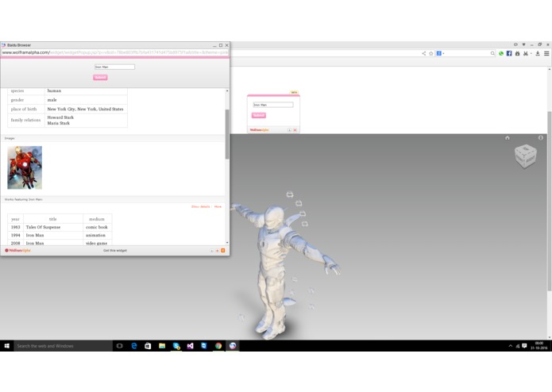Bookmark the page with the star icon
Image resolution: width=552 pixels, height=392 pixels.
point(431,53)
